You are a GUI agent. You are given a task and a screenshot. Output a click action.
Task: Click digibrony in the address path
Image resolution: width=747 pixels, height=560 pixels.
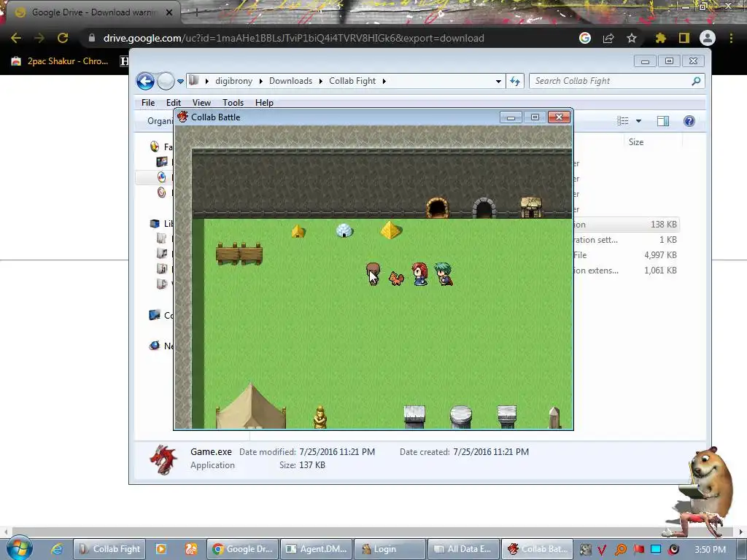pyautogui.click(x=233, y=81)
